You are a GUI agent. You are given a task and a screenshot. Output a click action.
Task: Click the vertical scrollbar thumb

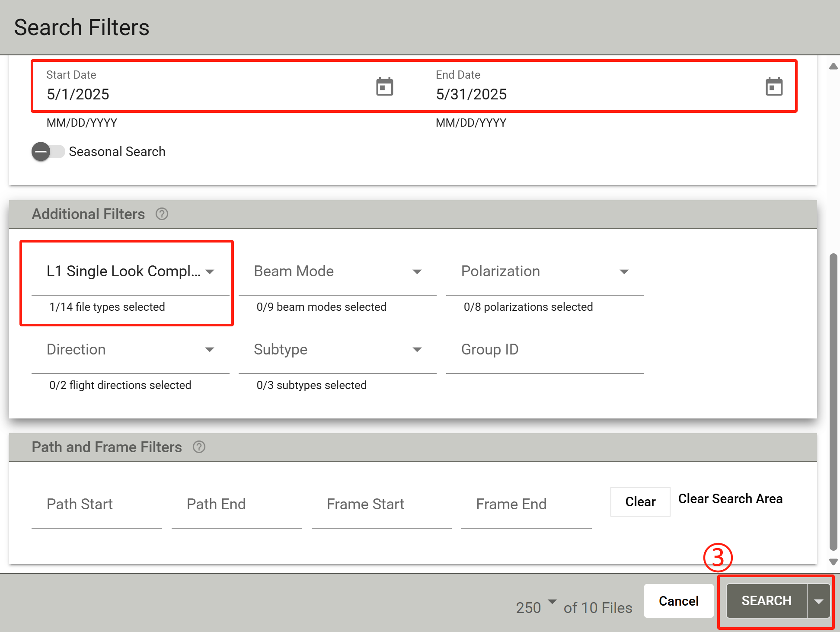click(x=834, y=402)
